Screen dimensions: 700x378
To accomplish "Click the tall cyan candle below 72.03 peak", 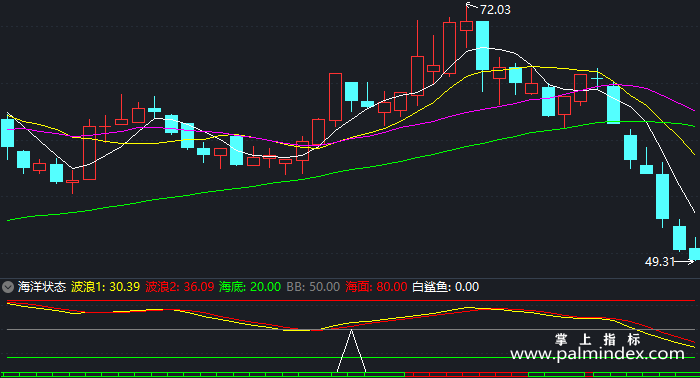I will (482, 46).
